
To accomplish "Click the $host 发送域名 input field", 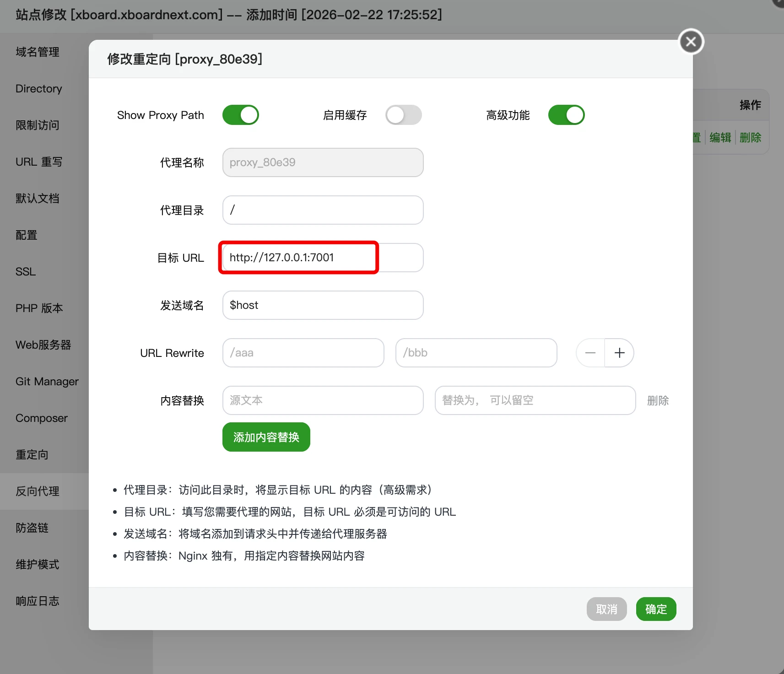I will coord(323,305).
